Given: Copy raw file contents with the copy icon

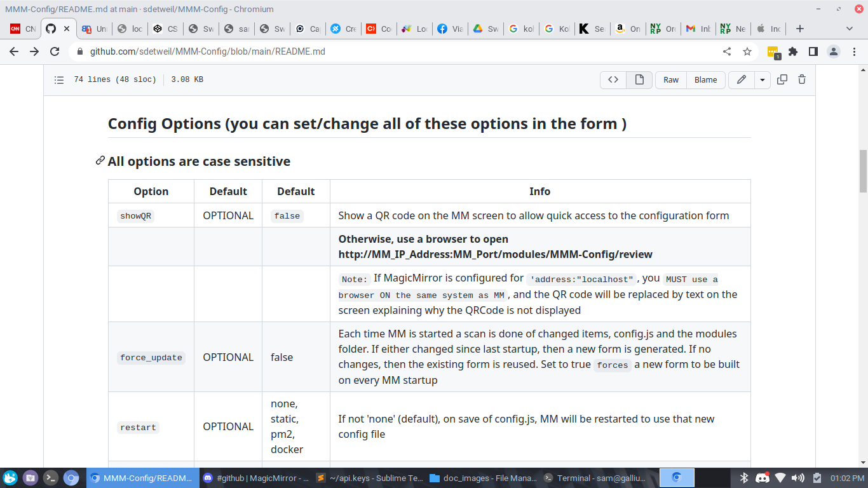Looking at the screenshot, I should point(782,79).
